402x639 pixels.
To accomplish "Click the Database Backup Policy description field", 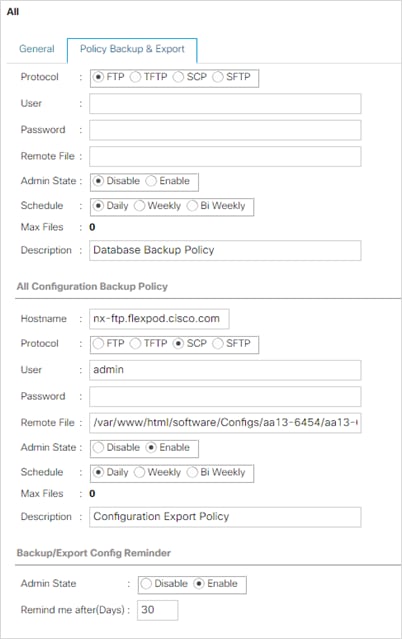I will pos(225,250).
